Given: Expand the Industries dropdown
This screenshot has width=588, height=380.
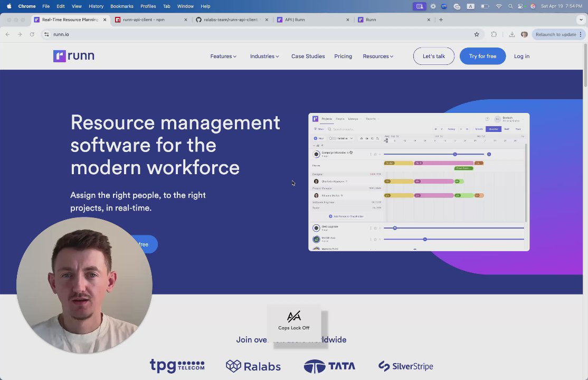Looking at the screenshot, I should coord(264,56).
